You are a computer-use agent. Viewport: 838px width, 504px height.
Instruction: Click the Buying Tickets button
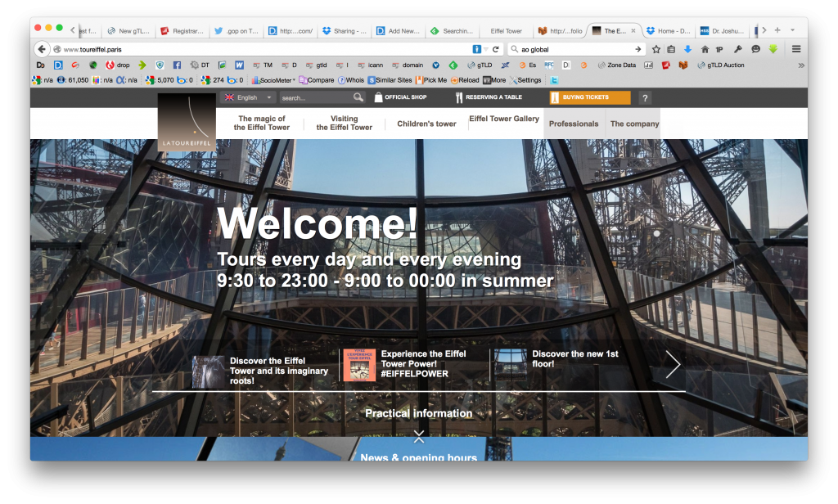point(590,97)
